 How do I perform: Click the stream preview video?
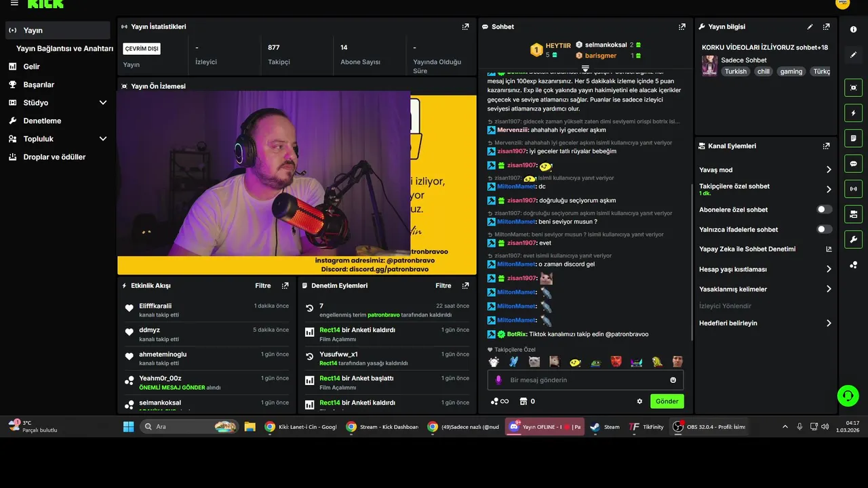click(x=297, y=183)
